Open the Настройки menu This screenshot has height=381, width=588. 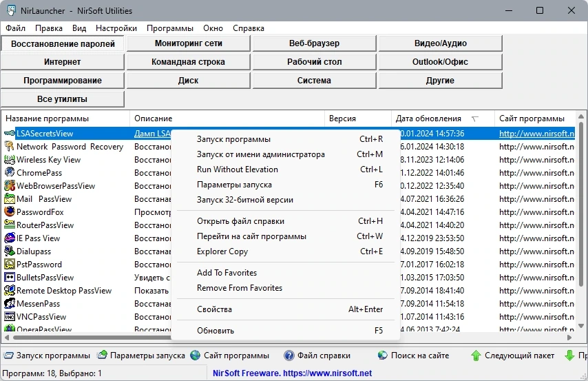coord(116,28)
